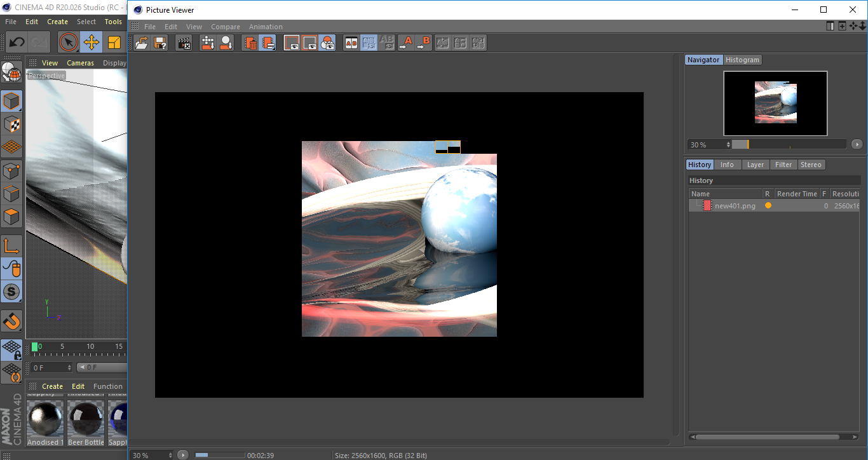
Task: Open Picture Viewer Edit menu
Action: tap(171, 27)
